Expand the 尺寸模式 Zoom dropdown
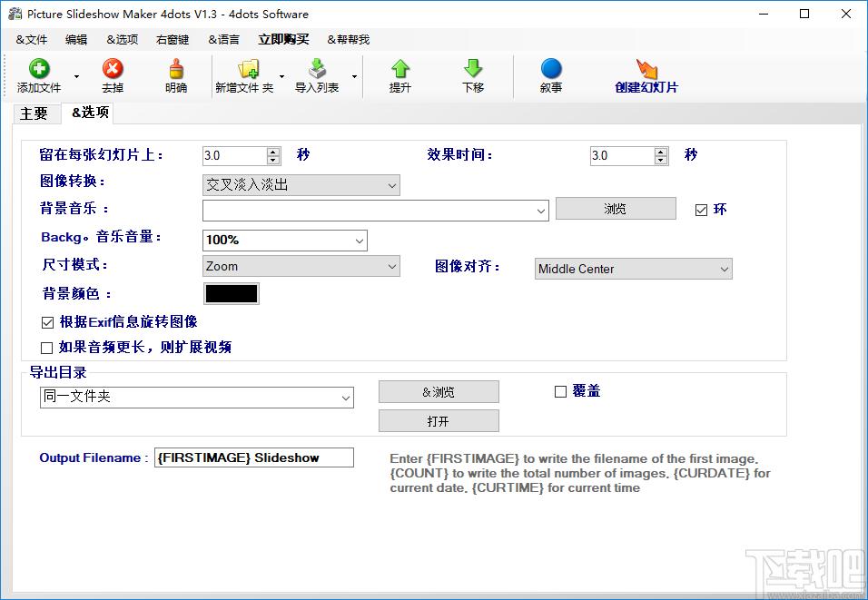The height and width of the screenshot is (600, 868). (392, 266)
